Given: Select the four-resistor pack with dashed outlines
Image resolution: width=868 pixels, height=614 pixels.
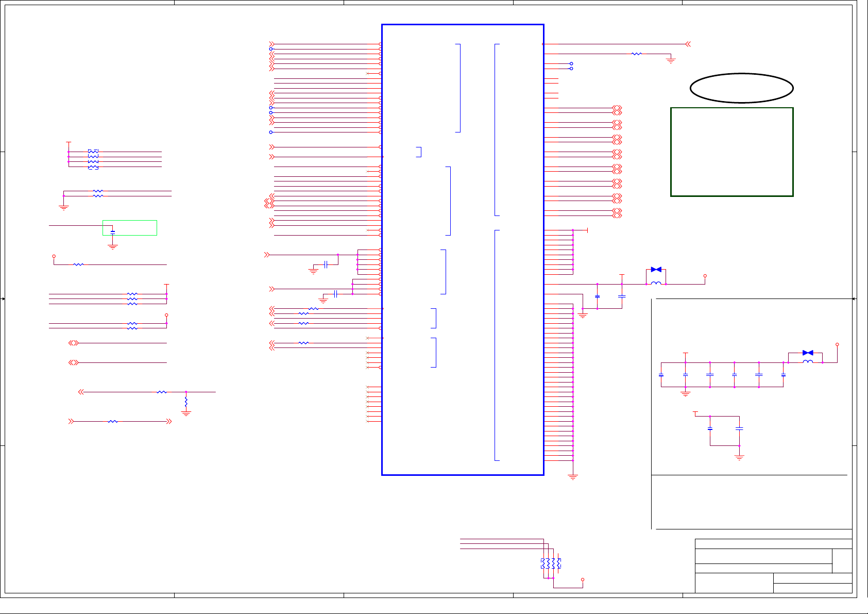Looking at the screenshot, I should (x=93, y=159).
